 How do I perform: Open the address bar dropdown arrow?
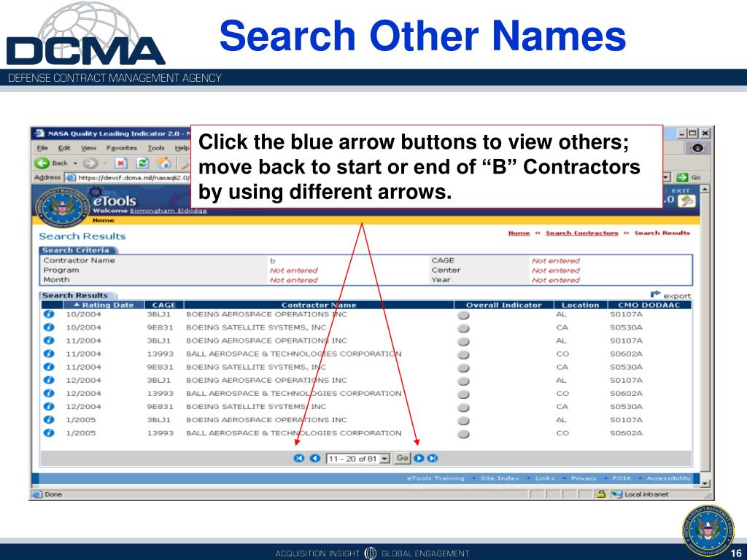[x=667, y=177]
